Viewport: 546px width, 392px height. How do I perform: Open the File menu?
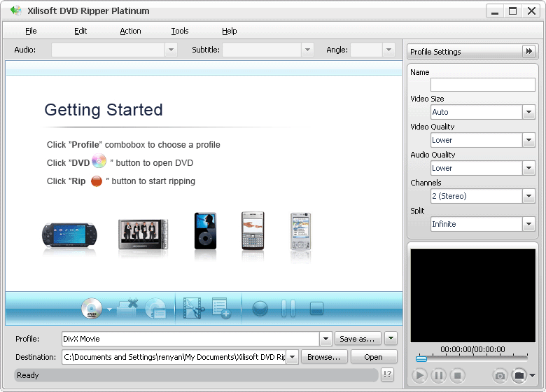coord(31,31)
